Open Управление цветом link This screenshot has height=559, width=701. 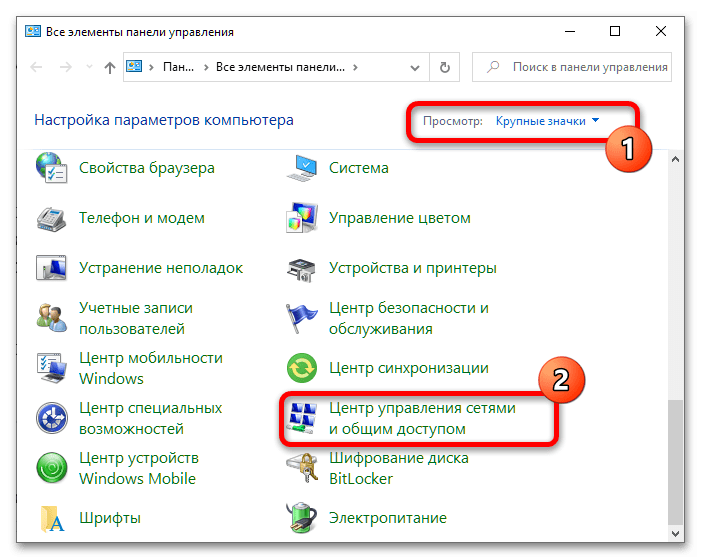(400, 218)
